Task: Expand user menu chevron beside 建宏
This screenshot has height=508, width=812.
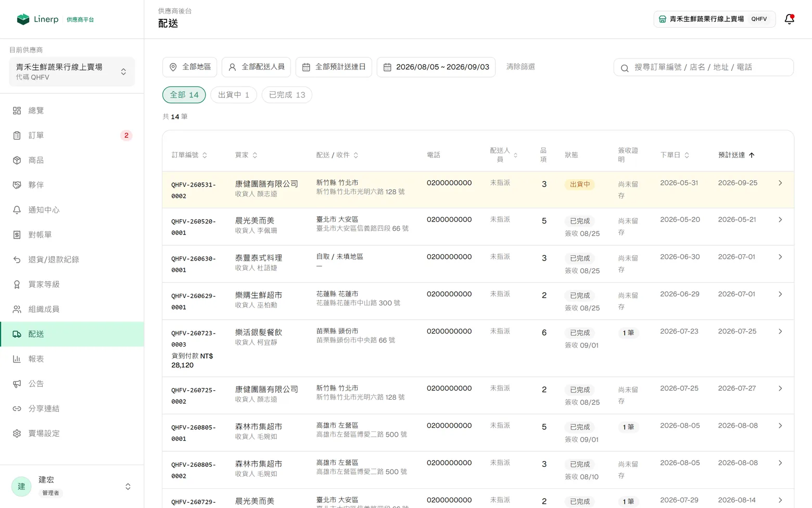Action: (x=128, y=487)
